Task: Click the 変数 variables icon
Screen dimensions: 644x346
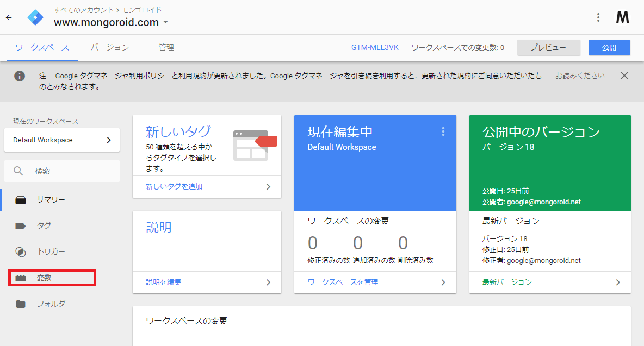Action: pos(21,278)
